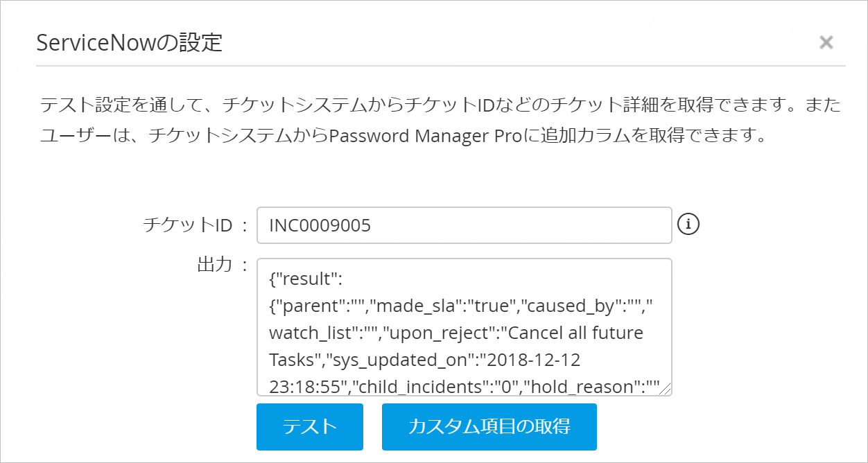Close the ServiceNow settings dialog

tap(826, 42)
